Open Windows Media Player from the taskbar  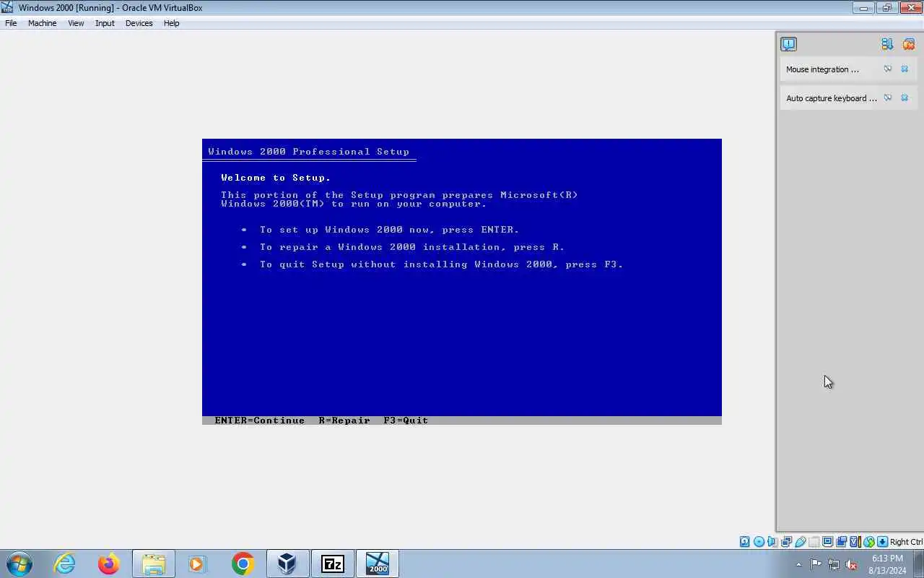pyautogui.click(x=198, y=564)
